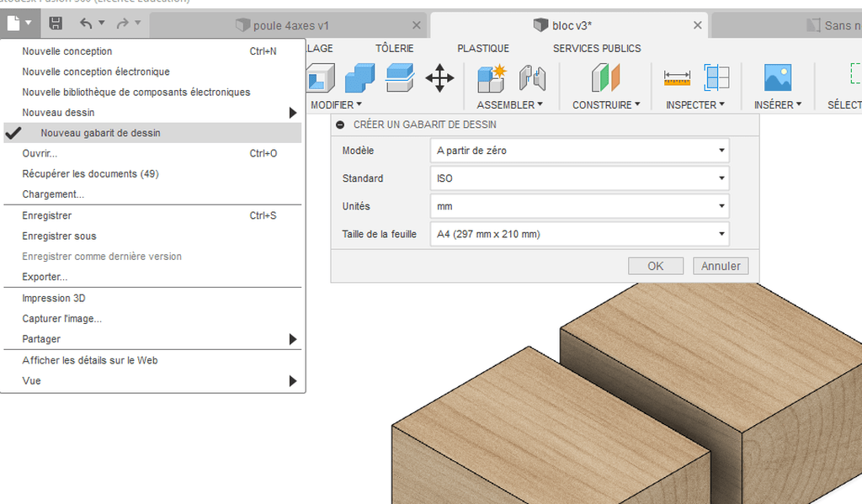Choose Récupérer les documents (49)
Screen dimensions: 862x504
[152, 173]
